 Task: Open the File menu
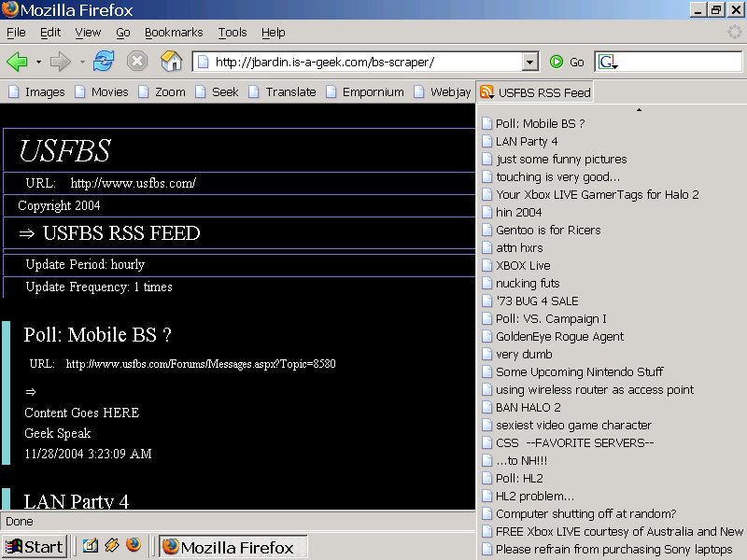click(x=16, y=33)
